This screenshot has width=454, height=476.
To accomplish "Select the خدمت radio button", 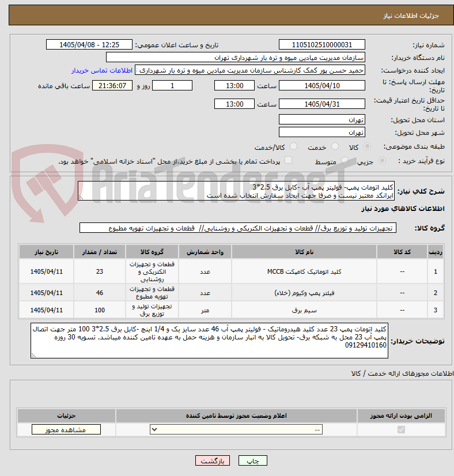I will [335, 146].
